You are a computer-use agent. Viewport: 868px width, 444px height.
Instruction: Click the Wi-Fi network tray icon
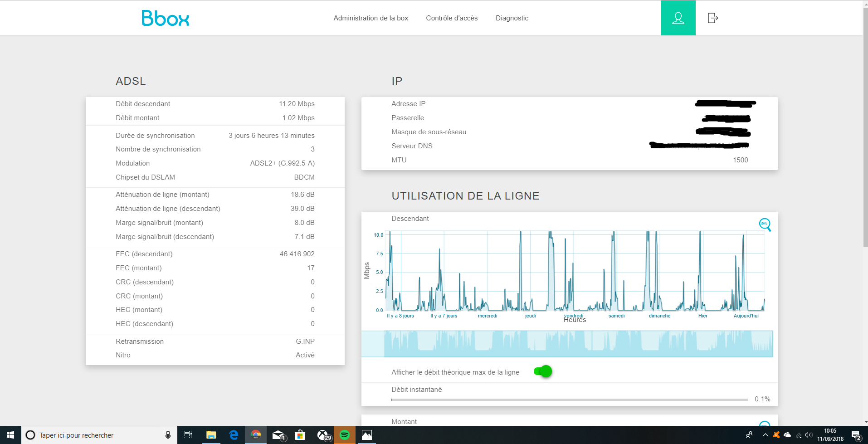click(x=799, y=435)
